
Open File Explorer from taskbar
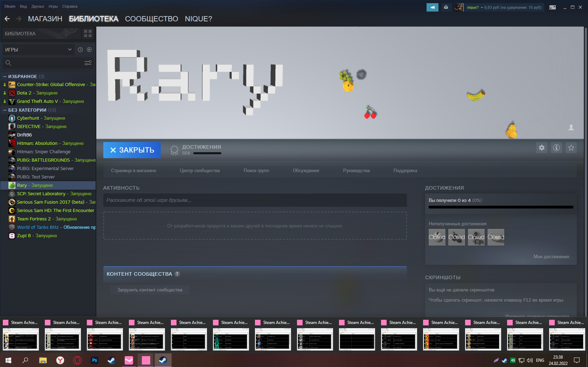(x=43, y=360)
